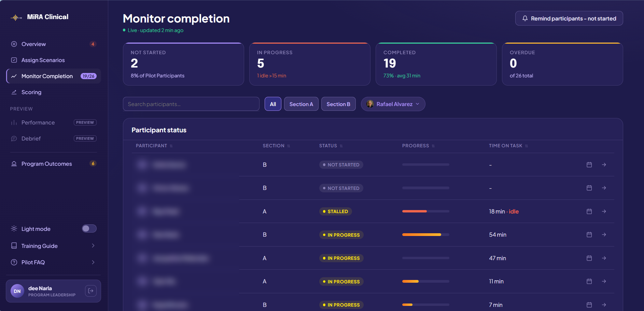This screenshot has width=644, height=311.
Task: Click the Not Started summary card
Action: (183, 64)
